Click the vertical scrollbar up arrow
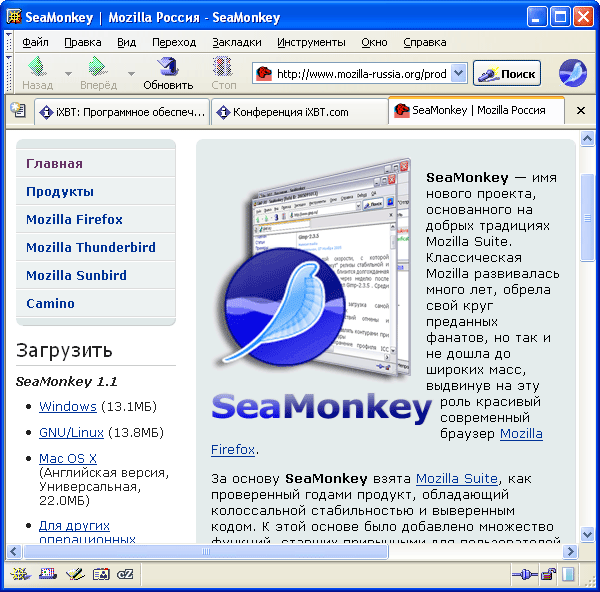 tap(587, 138)
